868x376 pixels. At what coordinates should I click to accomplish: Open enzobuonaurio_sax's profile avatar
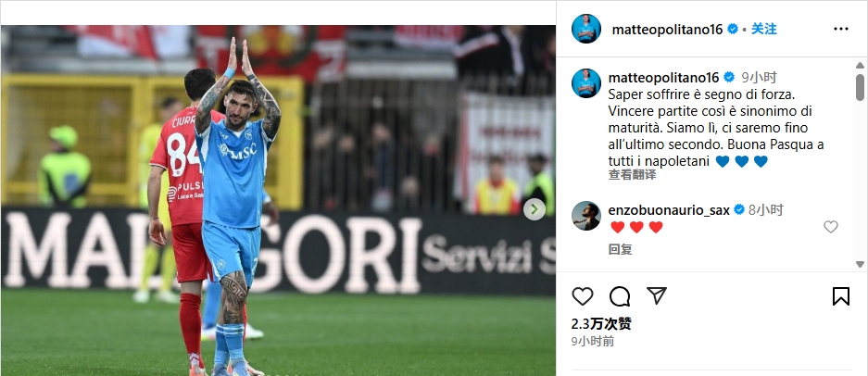586,216
